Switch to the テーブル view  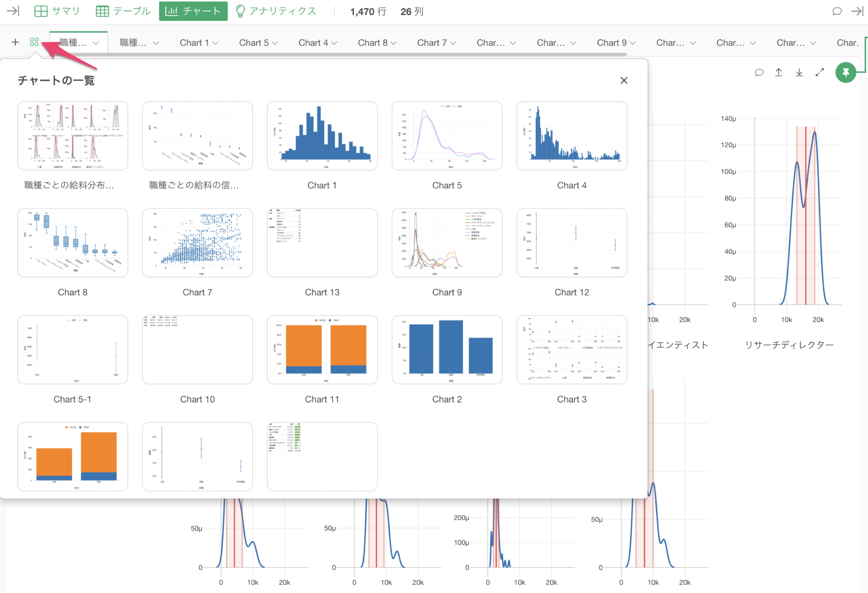(x=123, y=11)
